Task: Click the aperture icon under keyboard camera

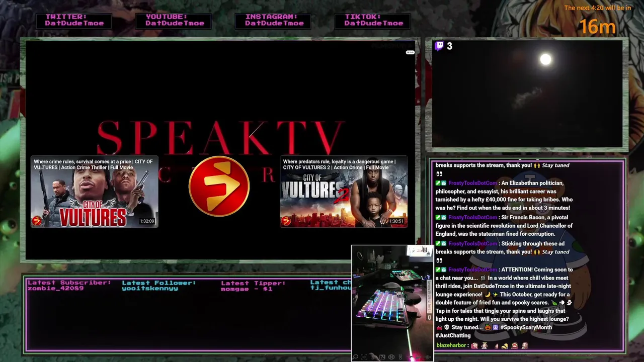Action: [x=391, y=357]
